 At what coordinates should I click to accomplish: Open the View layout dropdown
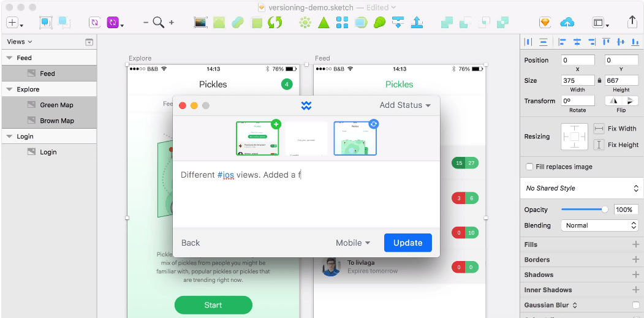600,23
